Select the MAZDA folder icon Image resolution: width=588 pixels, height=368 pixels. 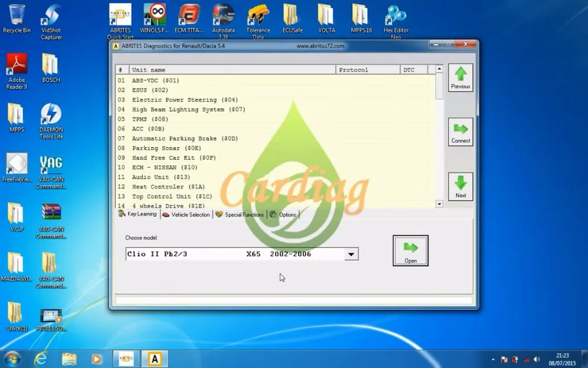(x=16, y=267)
